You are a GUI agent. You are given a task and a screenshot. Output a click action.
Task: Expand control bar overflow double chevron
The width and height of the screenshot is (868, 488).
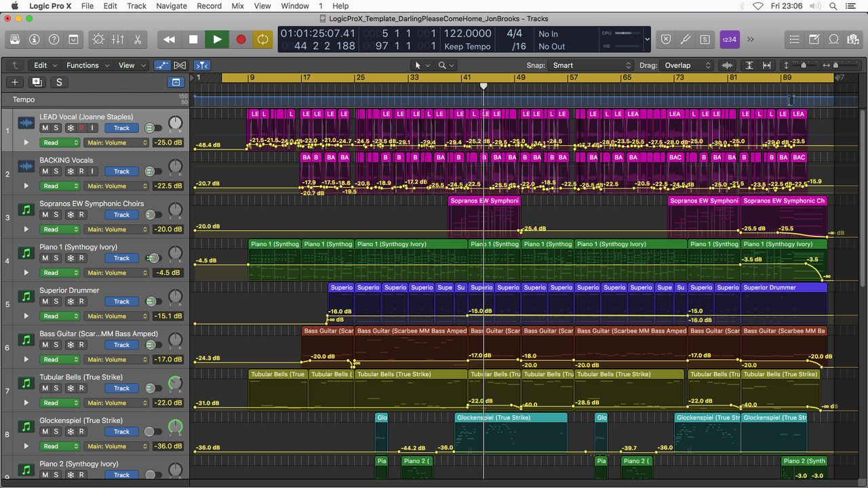pyautogui.click(x=751, y=39)
